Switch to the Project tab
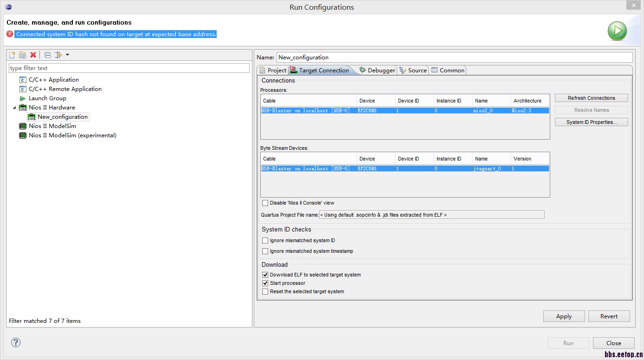Viewport: 644px width, 360px height. pos(272,71)
